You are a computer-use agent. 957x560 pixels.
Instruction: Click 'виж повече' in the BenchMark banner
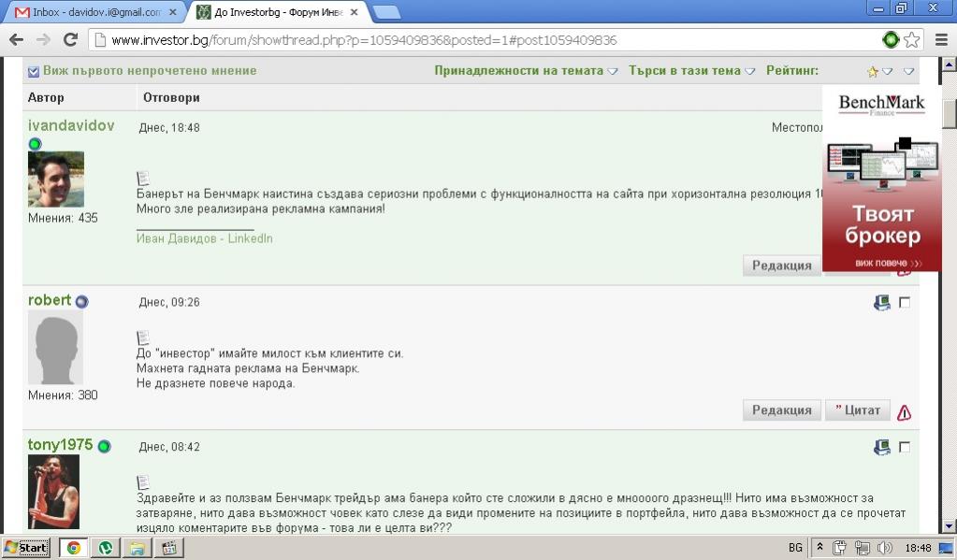point(888,264)
